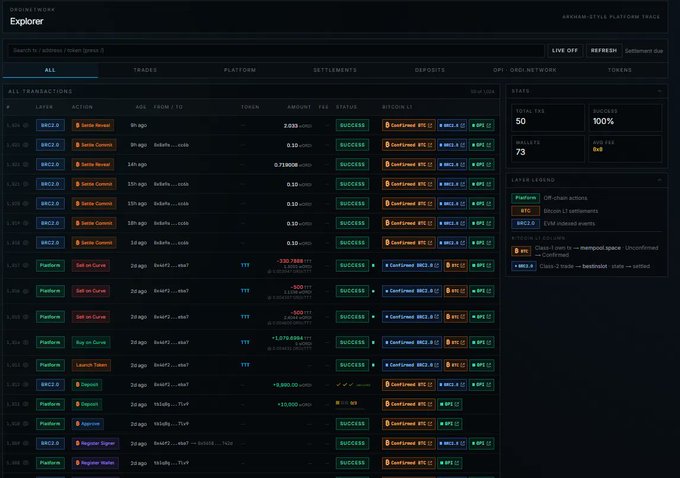Toggle the LIVE OFF switch
Screen dimensions: 680x478
565,51
